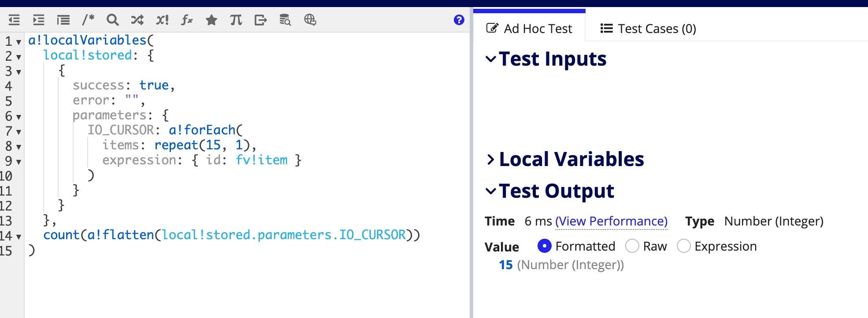Click the error: "" line
Image resolution: width=868 pixels, height=318 pixels.
pyautogui.click(x=109, y=100)
